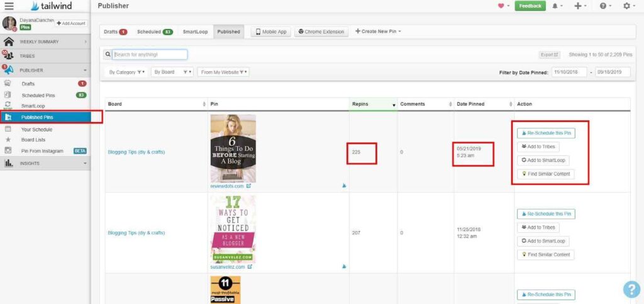644x304 pixels.
Task: Click the Tailwind icon beside susanvelez pin
Action: tap(344, 266)
